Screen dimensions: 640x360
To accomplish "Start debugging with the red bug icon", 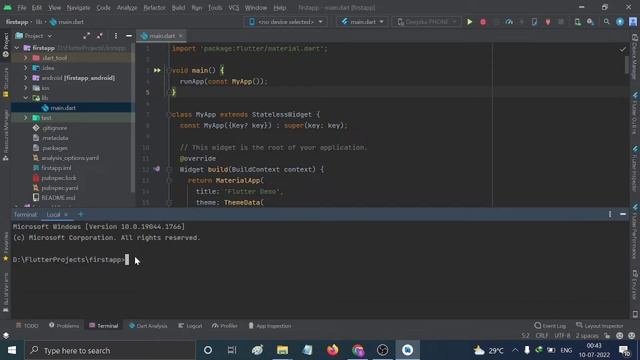I will click(x=483, y=22).
